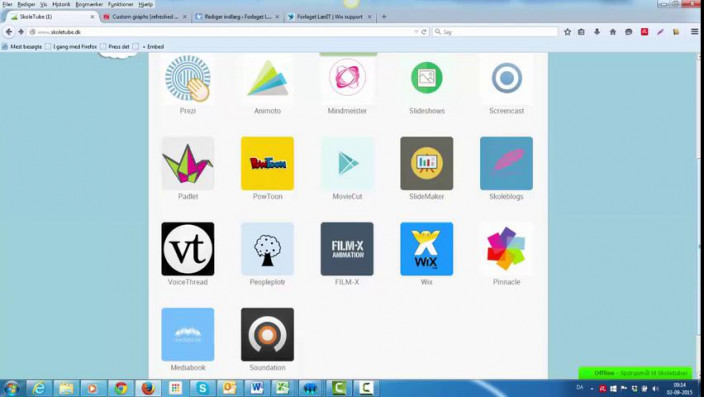Launch the Wix app icon
This screenshot has width=704, height=397.
coord(427,249)
